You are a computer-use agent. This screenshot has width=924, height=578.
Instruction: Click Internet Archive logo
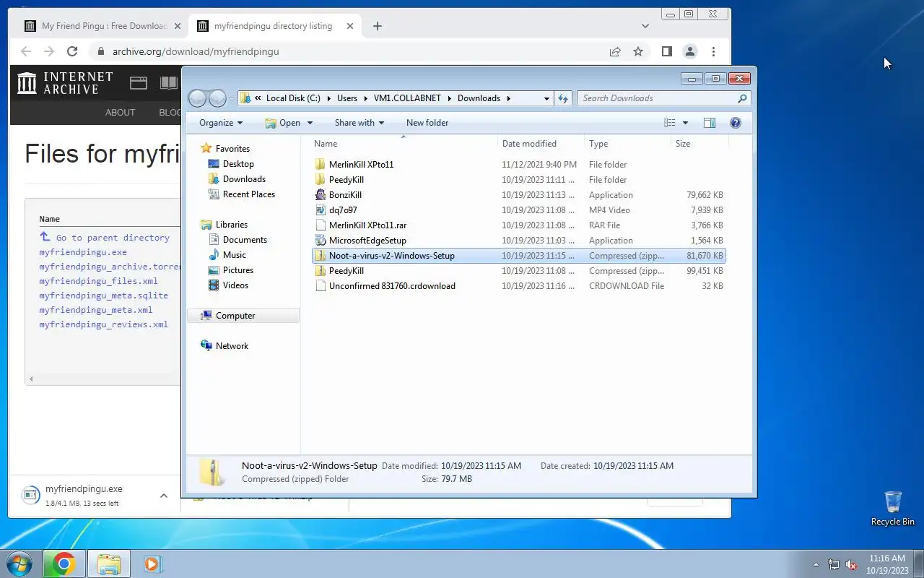click(x=66, y=83)
